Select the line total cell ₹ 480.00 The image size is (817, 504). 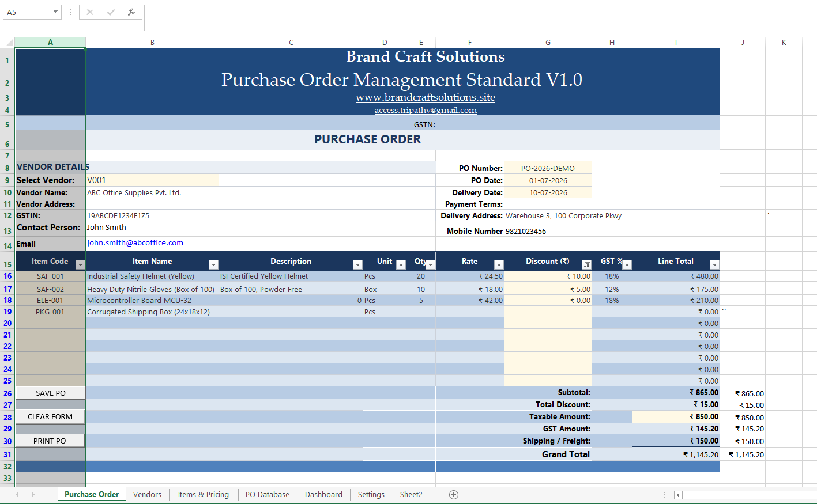pos(676,276)
